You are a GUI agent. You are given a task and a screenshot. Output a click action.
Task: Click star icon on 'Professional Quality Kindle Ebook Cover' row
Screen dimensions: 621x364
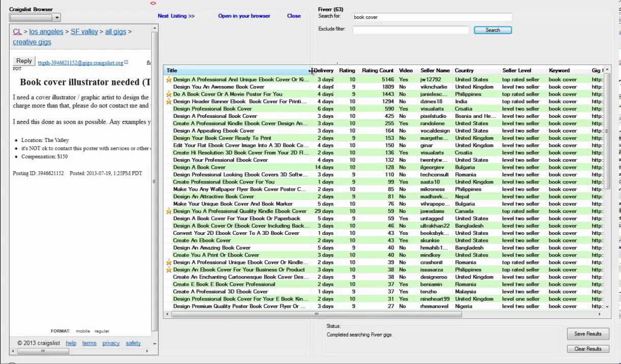[169, 211]
